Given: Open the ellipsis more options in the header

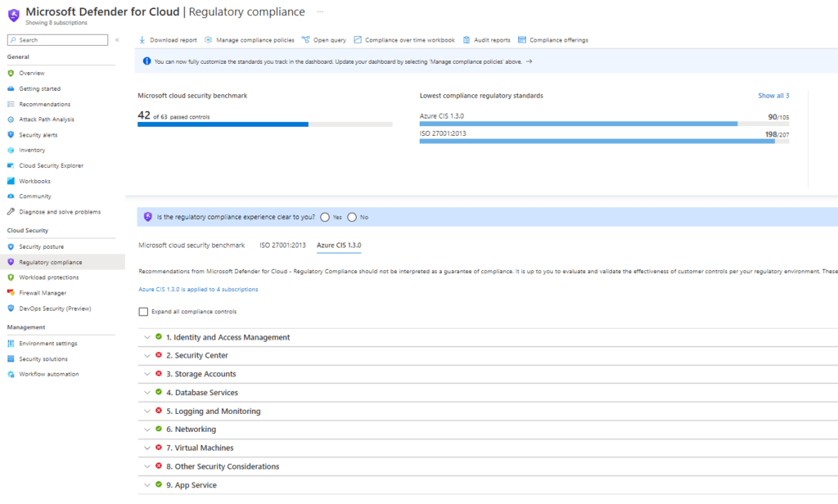Looking at the screenshot, I should click(x=320, y=11).
